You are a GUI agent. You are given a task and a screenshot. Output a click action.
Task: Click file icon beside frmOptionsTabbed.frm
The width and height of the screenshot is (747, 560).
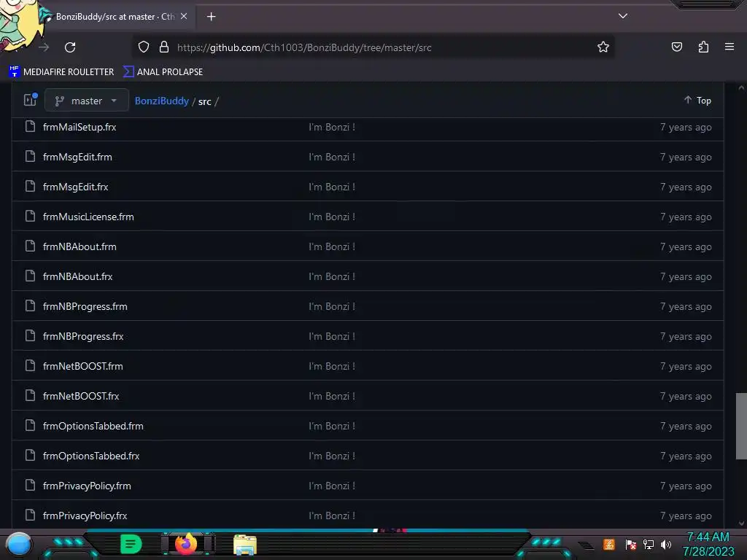(x=30, y=425)
